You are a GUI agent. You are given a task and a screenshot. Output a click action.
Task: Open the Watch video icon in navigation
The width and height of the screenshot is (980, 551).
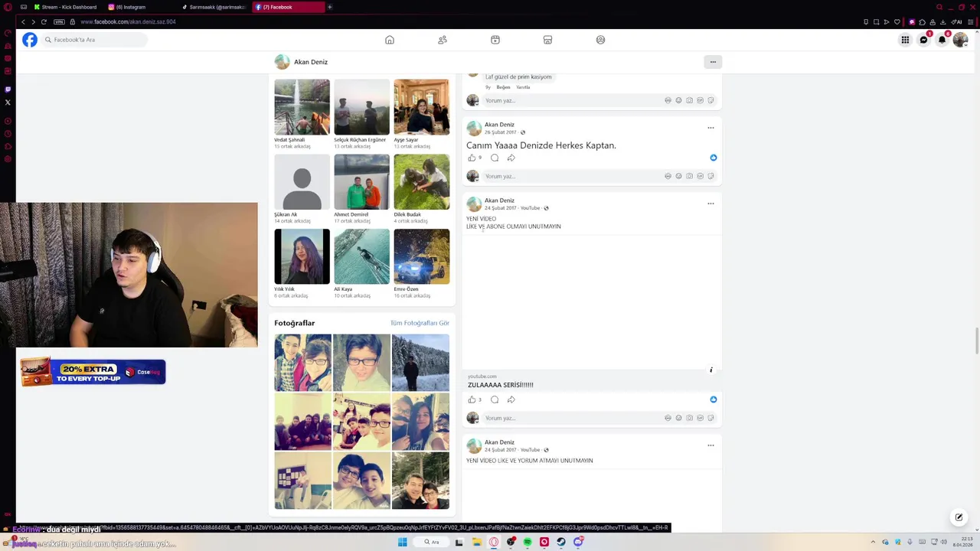click(x=495, y=40)
